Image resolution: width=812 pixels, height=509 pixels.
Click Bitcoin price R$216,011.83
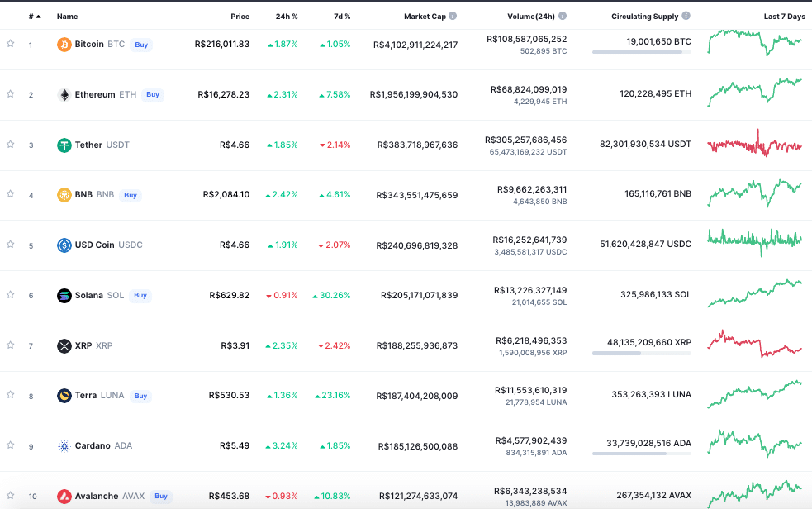[222, 45]
